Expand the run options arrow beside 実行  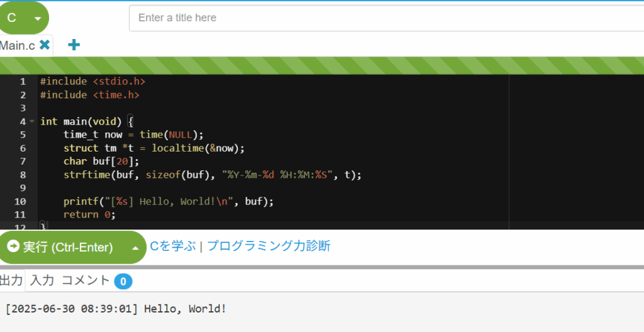pos(135,248)
